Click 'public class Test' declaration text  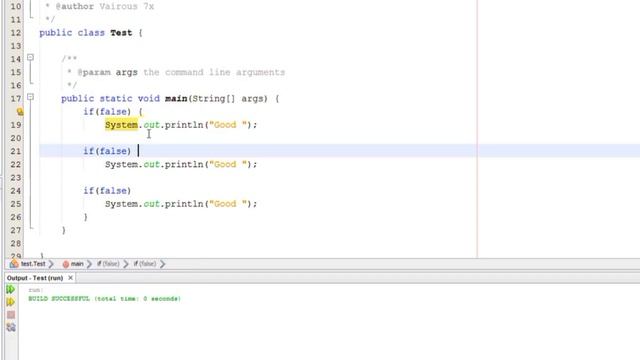(x=86, y=33)
